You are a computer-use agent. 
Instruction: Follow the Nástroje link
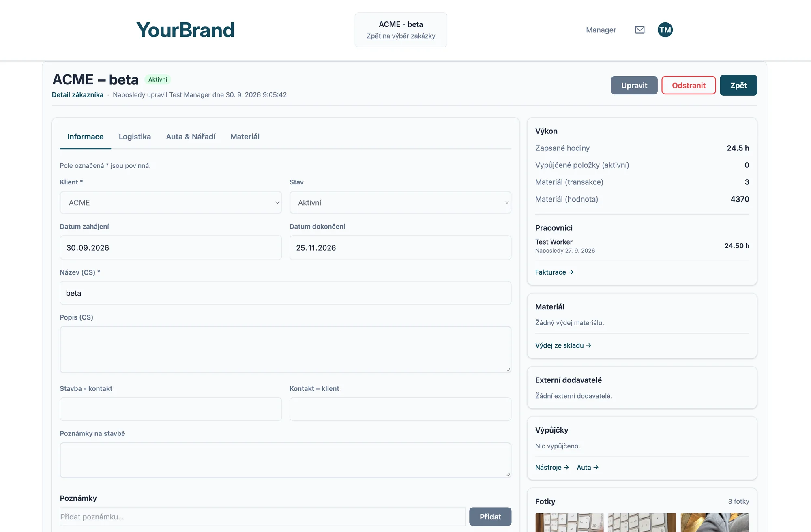552,467
